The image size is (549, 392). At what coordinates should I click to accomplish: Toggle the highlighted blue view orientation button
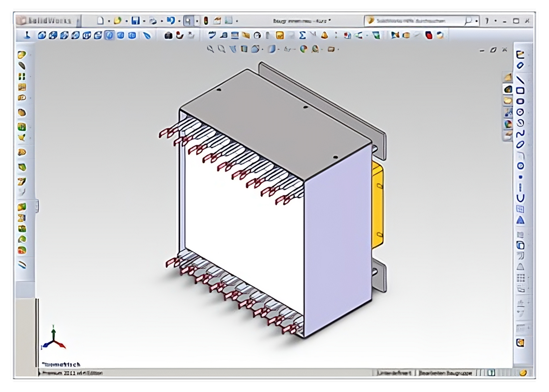point(109,35)
